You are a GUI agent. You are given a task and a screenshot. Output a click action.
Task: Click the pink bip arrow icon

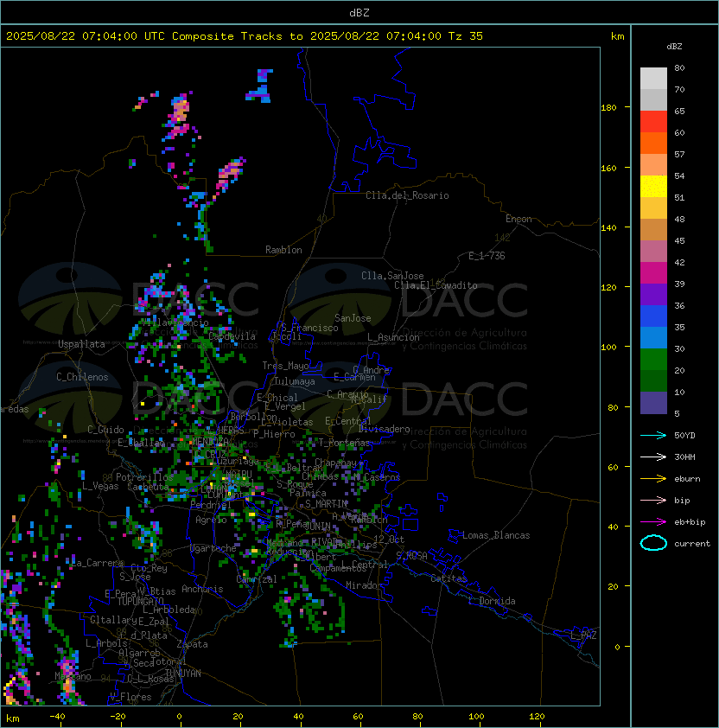(653, 501)
